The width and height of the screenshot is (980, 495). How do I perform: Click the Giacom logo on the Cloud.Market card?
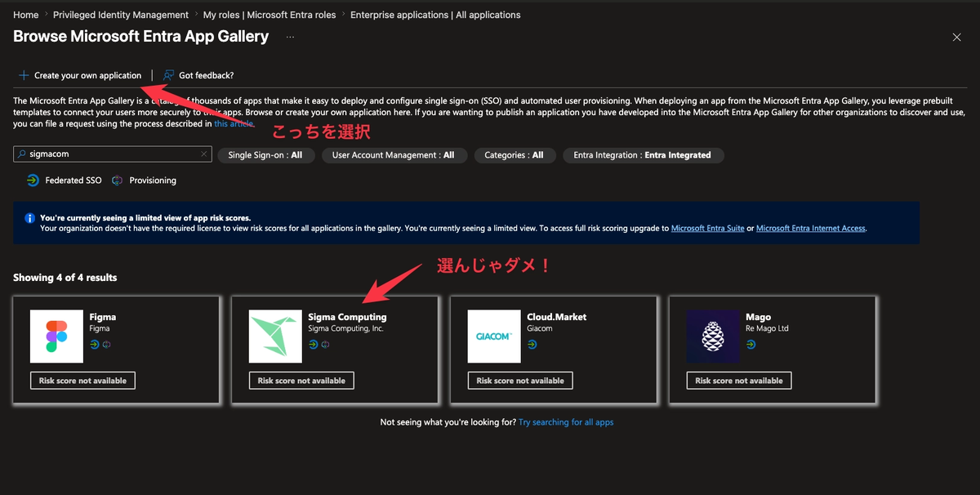coord(494,336)
